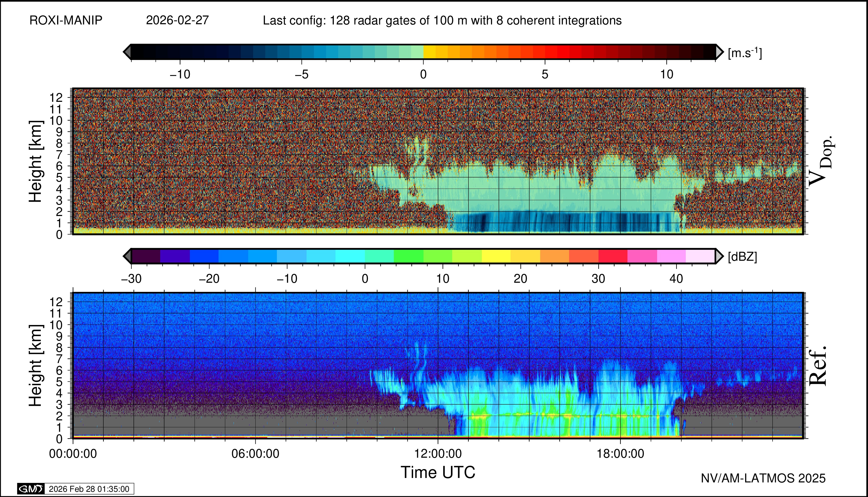Click the ROXI-MANIP title text

[x=66, y=21]
